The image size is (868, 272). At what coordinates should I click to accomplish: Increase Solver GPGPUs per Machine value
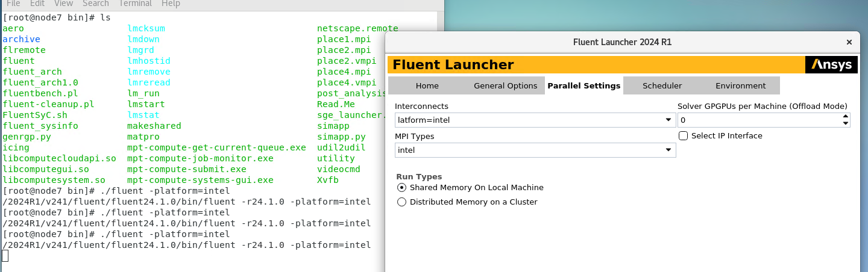846,116
